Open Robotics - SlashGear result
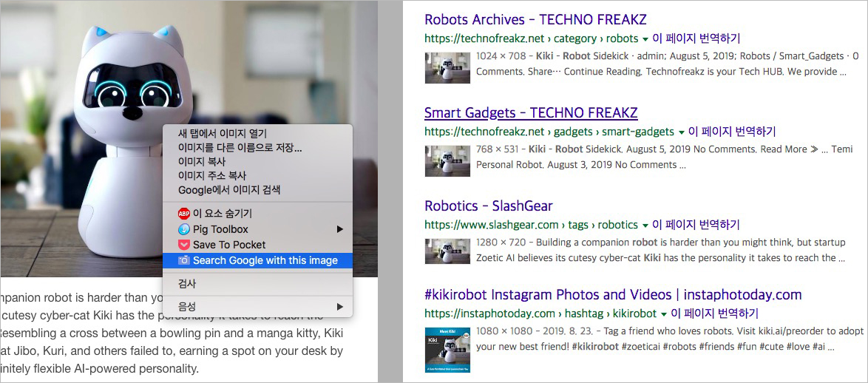The height and width of the screenshot is (383, 868). tap(489, 206)
